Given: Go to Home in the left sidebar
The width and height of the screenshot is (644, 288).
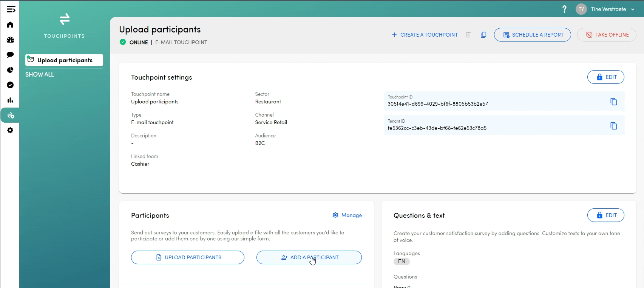Looking at the screenshot, I should coord(10,25).
